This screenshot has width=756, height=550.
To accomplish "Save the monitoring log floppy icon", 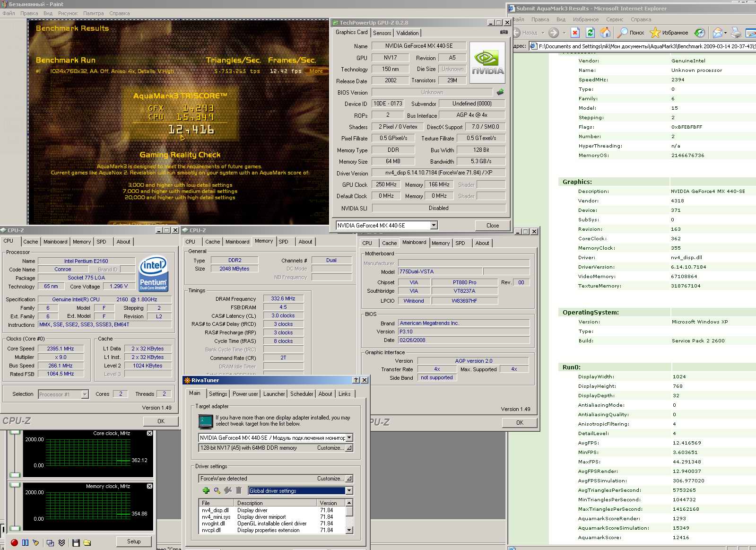I will (x=76, y=542).
